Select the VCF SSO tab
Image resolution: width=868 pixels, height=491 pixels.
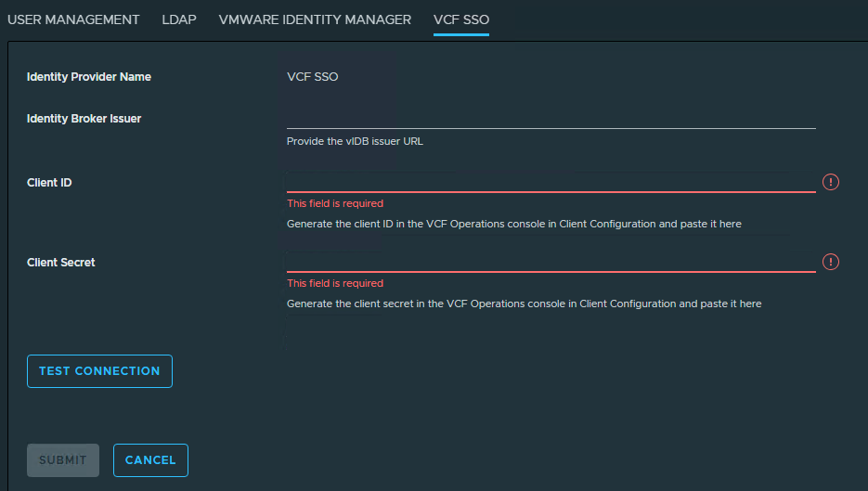pyautogui.click(x=461, y=19)
